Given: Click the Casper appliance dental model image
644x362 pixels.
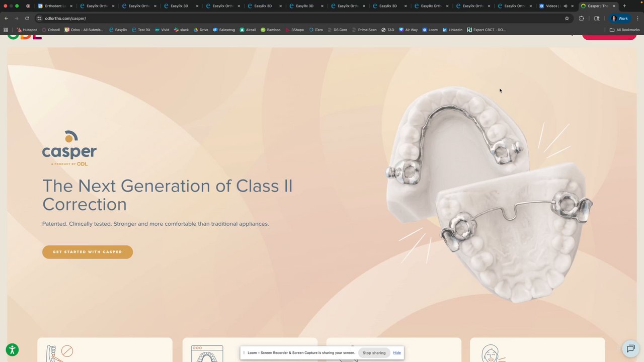Looking at the screenshot, I should click(490, 194).
